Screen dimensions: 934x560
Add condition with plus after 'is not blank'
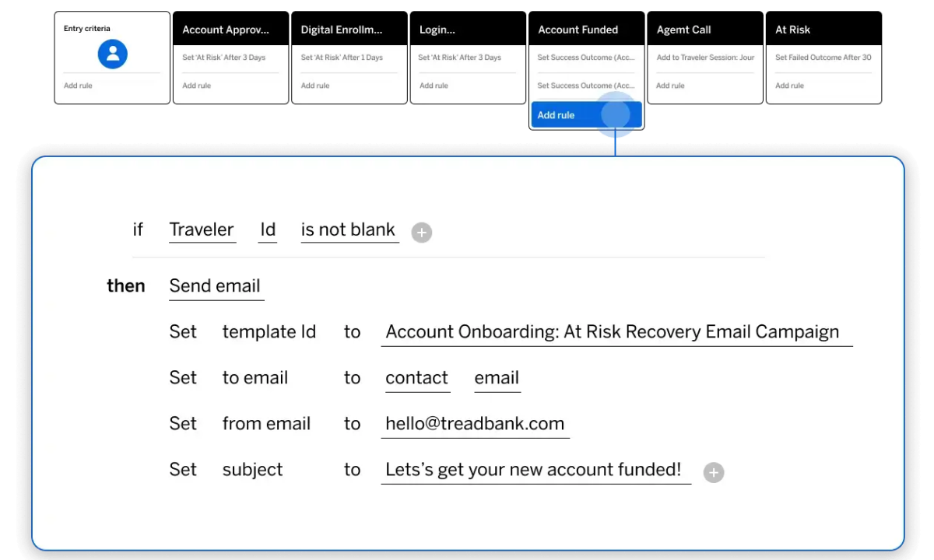tap(422, 232)
